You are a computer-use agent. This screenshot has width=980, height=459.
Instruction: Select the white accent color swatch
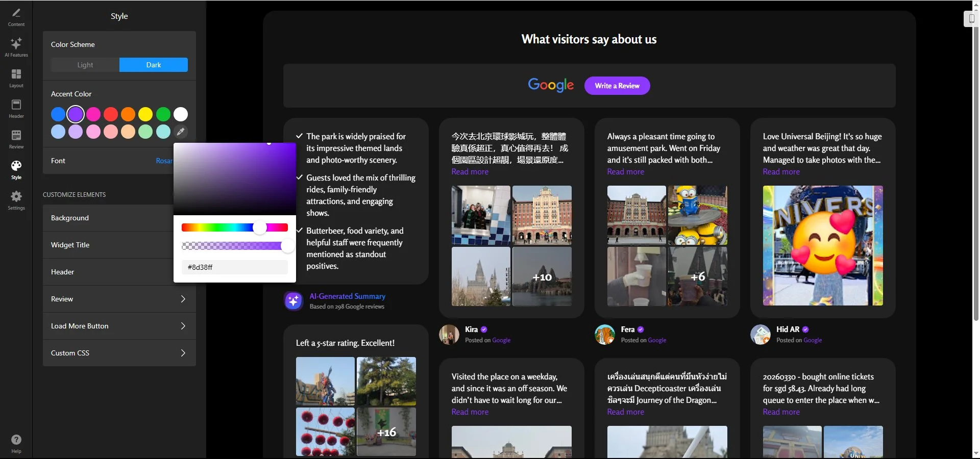[181, 114]
